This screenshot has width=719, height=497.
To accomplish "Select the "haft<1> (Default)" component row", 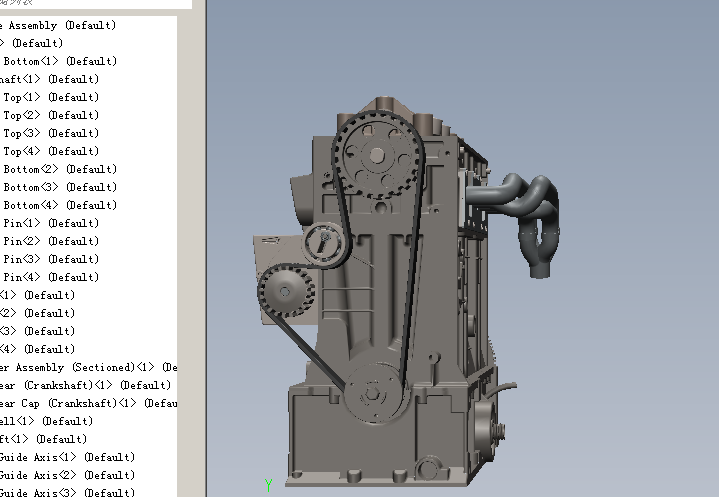I will [50, 79].
